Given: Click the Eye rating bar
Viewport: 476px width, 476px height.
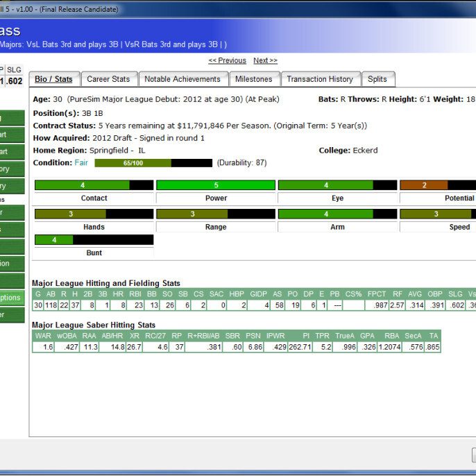Looking at the screenshot, I should (337, 185).
